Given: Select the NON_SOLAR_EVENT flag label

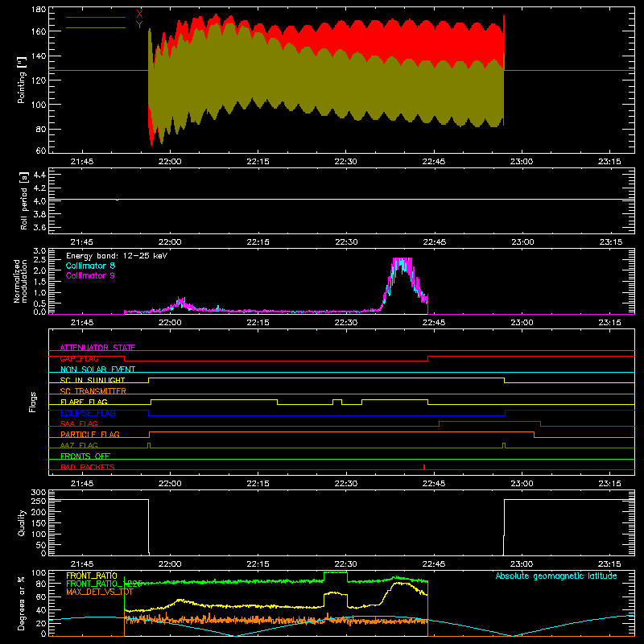Looking at the screenshot, I should tap(97, 369).
